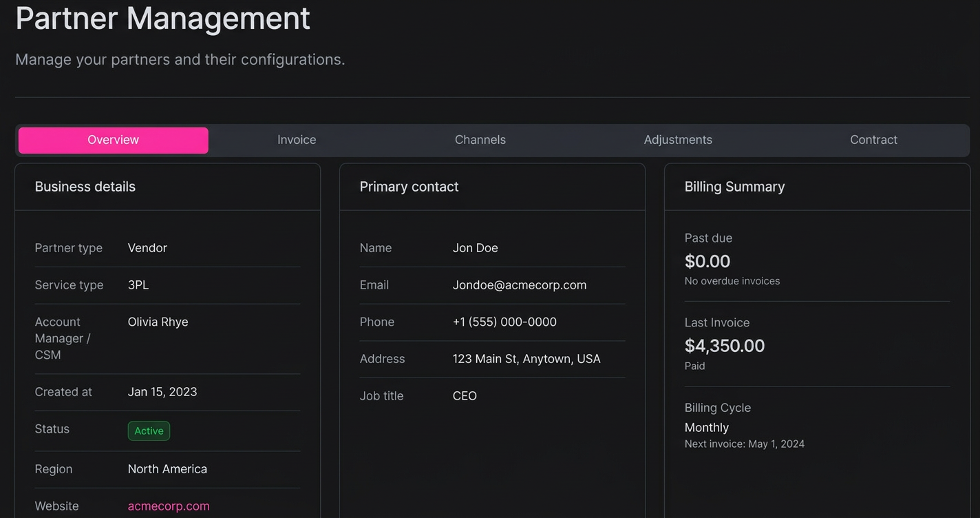Click the Paid status label

[x=694, y=366]
